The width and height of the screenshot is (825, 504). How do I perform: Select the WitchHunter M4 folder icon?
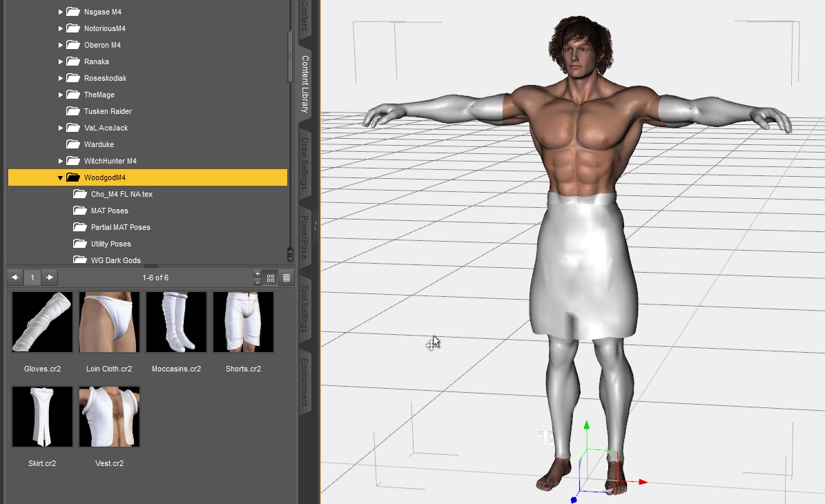click(72, 160)
